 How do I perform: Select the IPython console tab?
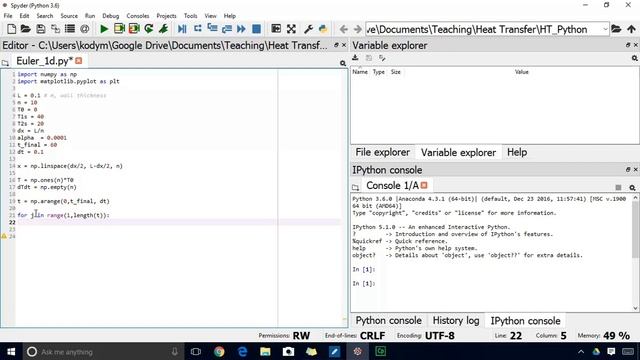[x=525, y=321]
